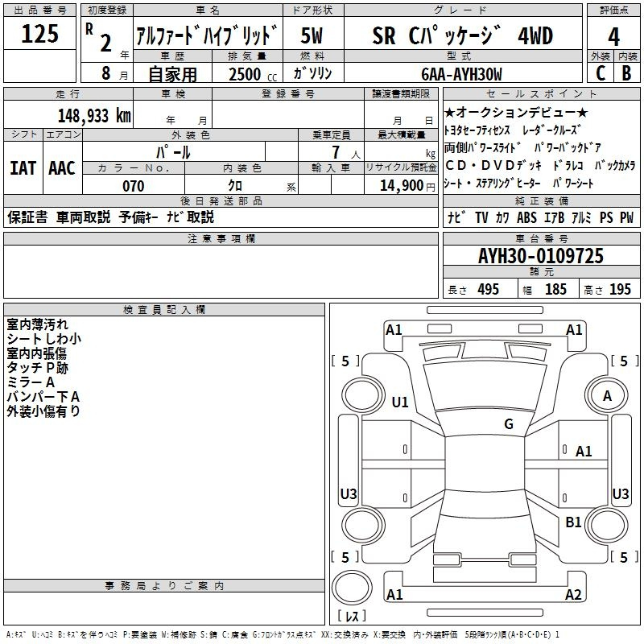Click ABS in genuine equipment row

(x=526, y=217)
